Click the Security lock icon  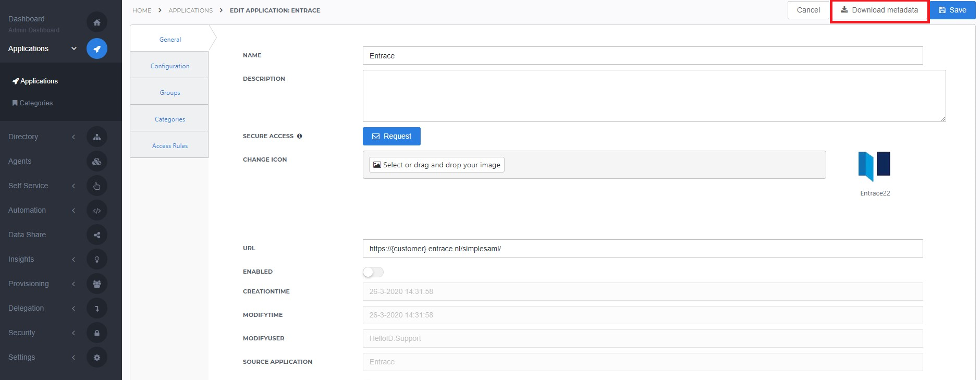(x=97, y=333)
